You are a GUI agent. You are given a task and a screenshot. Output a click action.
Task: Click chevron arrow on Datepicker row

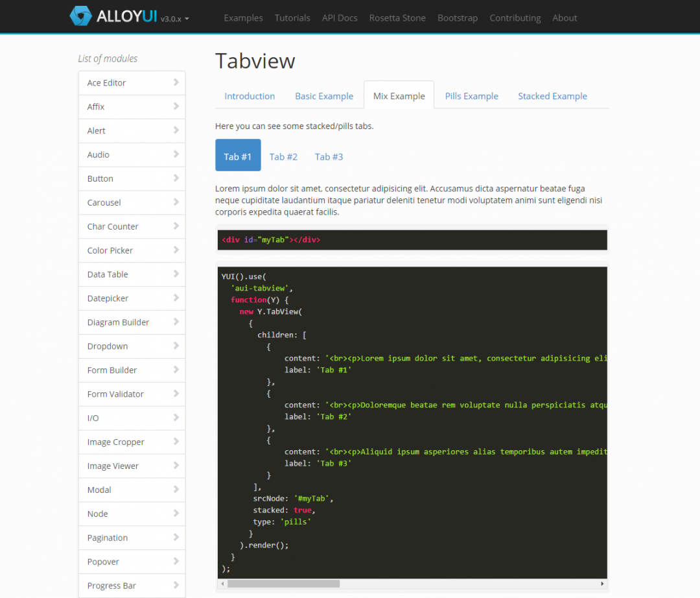[176, 298]
